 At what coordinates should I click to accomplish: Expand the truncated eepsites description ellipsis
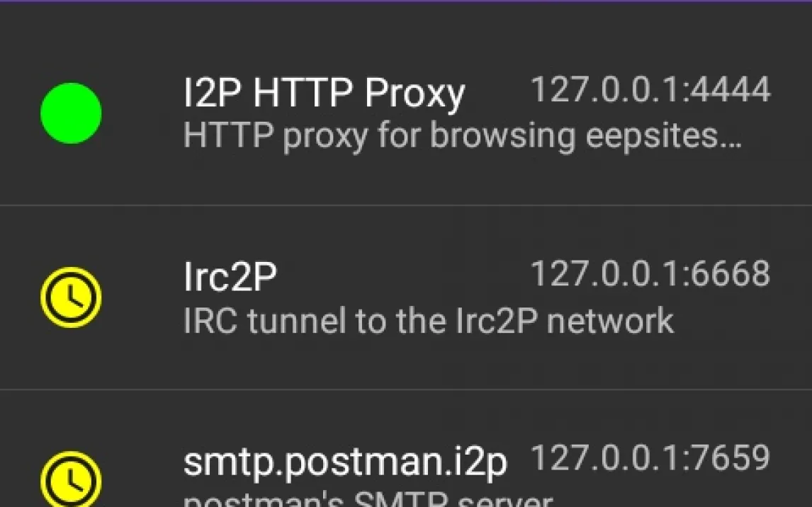click(732, 138)
